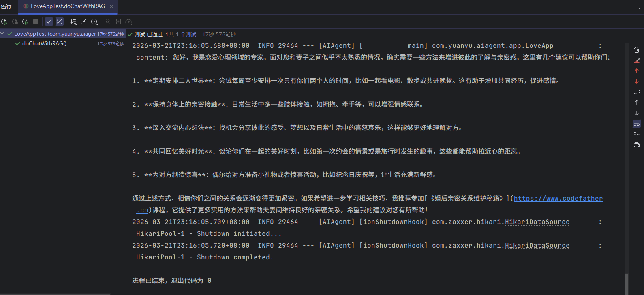
Task: Click timestamp 2026-03-21T23:16:05.709+08:00
Action: point(190,222)
